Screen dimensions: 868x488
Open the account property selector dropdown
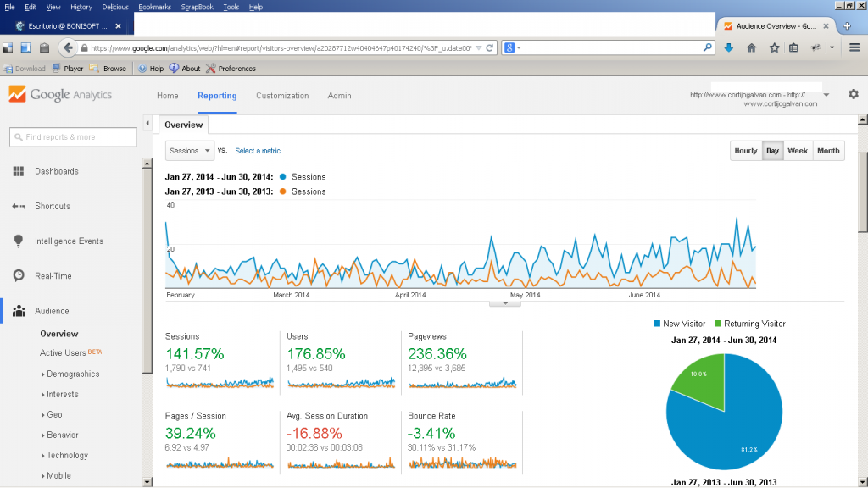tap(826, 95)
